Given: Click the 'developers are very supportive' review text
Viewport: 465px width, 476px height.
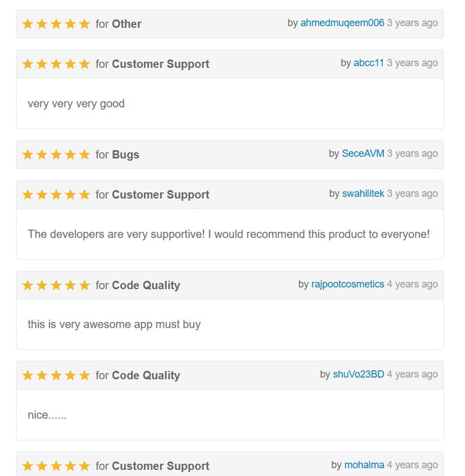Looking at the screenshot, I should click(x=228, y=234).
